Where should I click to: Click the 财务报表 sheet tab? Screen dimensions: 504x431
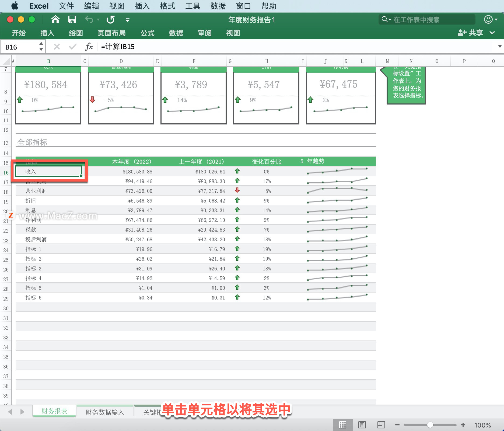click(54, 411)
